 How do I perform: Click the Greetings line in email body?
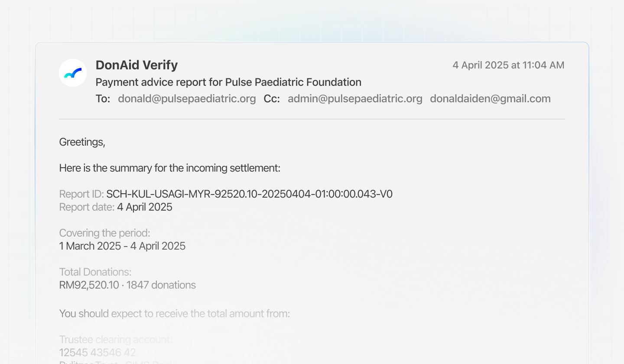(x=82, y=142)
